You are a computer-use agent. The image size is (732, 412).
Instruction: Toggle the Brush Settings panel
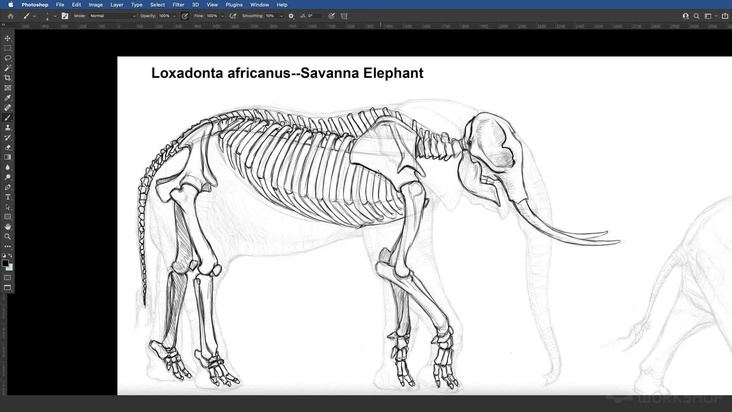click(65, 16)
